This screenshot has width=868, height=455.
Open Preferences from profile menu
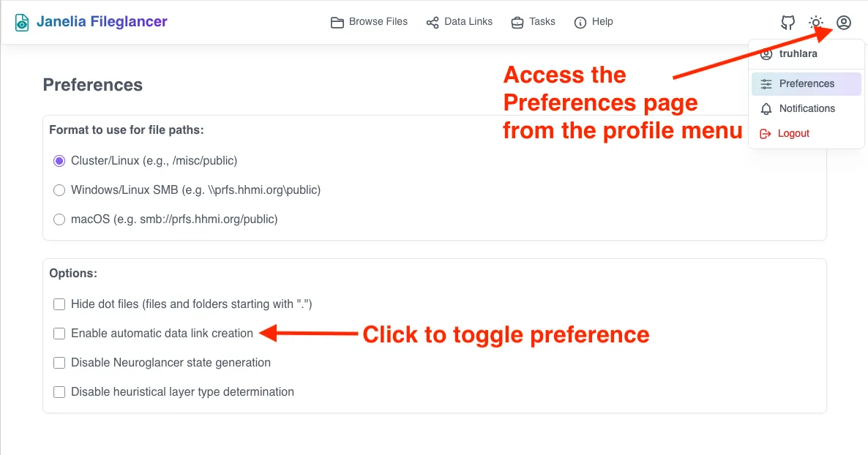tap(806, 84)
